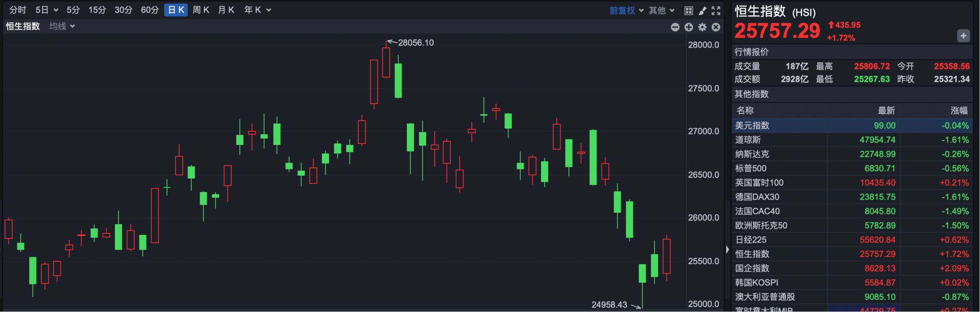Open the 其他 options dropdown
The image size is (980, 312).
(661, 10)
